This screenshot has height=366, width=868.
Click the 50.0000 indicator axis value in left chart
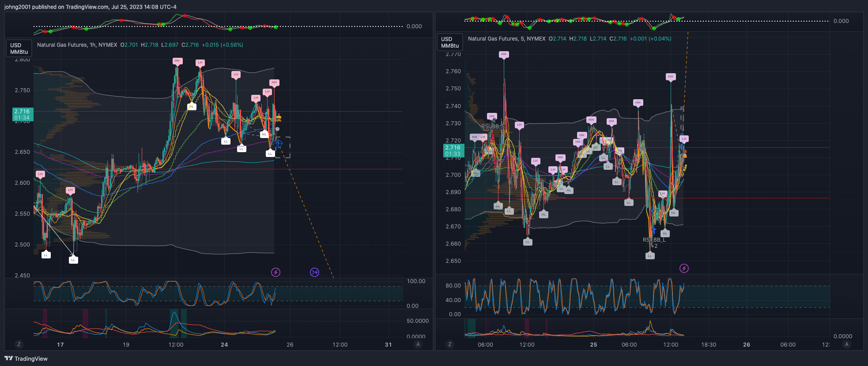(418, 321)
